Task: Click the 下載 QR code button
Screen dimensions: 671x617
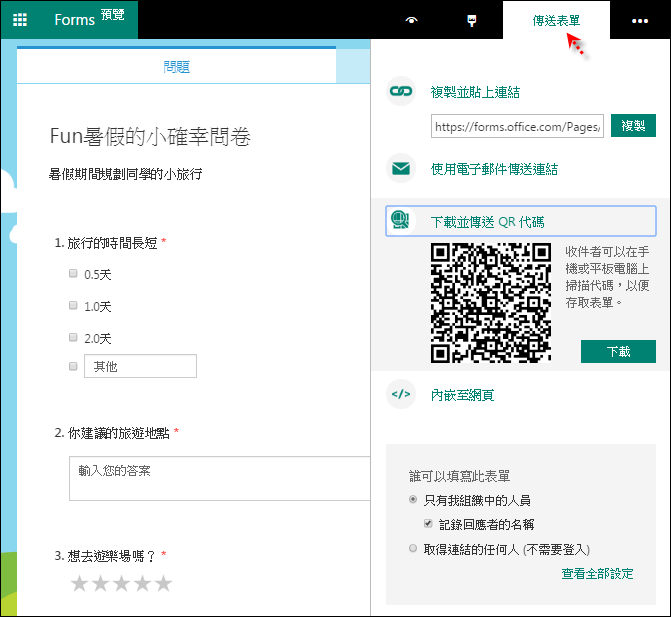Action: coord(618,351)
